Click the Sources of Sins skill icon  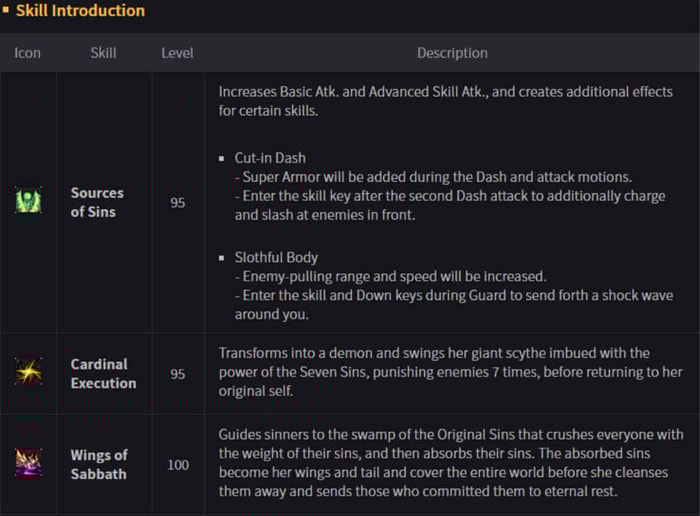click(x=29, y=200)
